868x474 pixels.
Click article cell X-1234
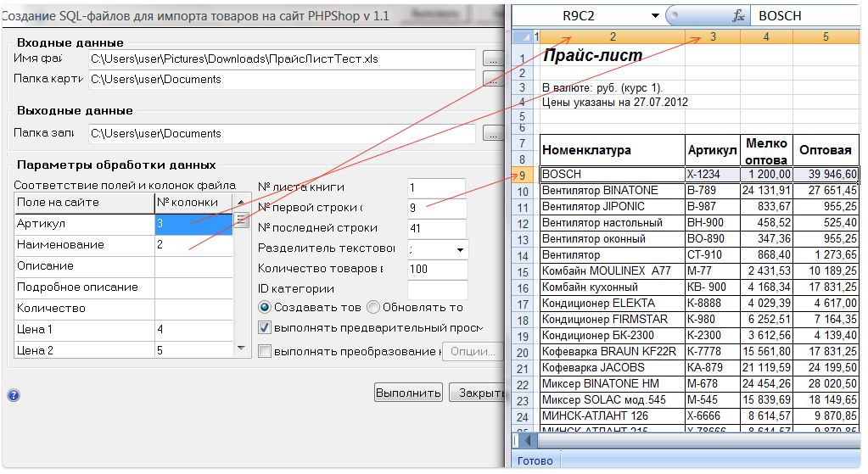(x=713, y=175)
